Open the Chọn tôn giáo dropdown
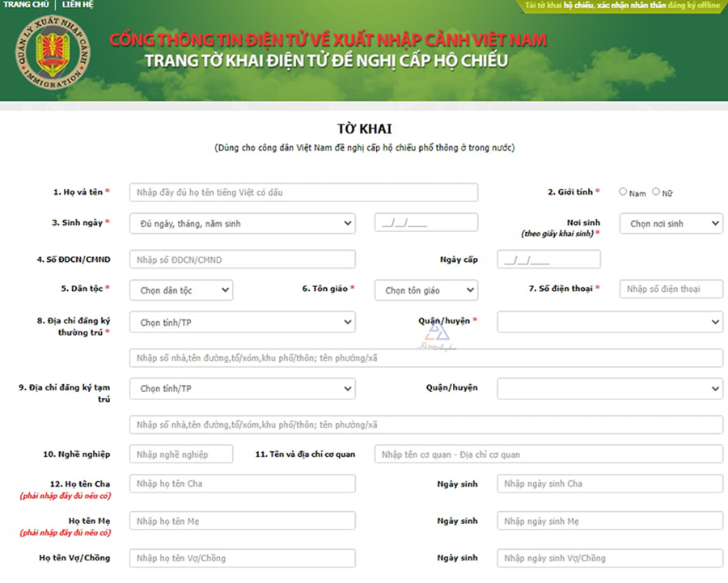Image resolution: width=728 pixels, height=583 pixels. tap(425, 289)
